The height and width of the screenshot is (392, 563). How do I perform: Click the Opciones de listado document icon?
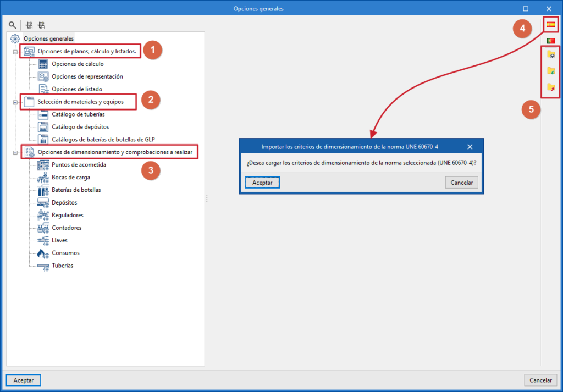[43, 89]
